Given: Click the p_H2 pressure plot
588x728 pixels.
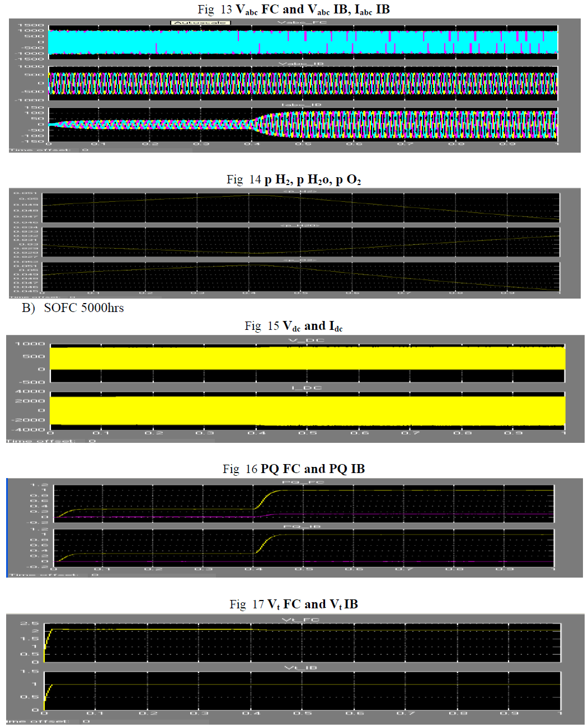Looking at the screenshot, I should (301, 207).
